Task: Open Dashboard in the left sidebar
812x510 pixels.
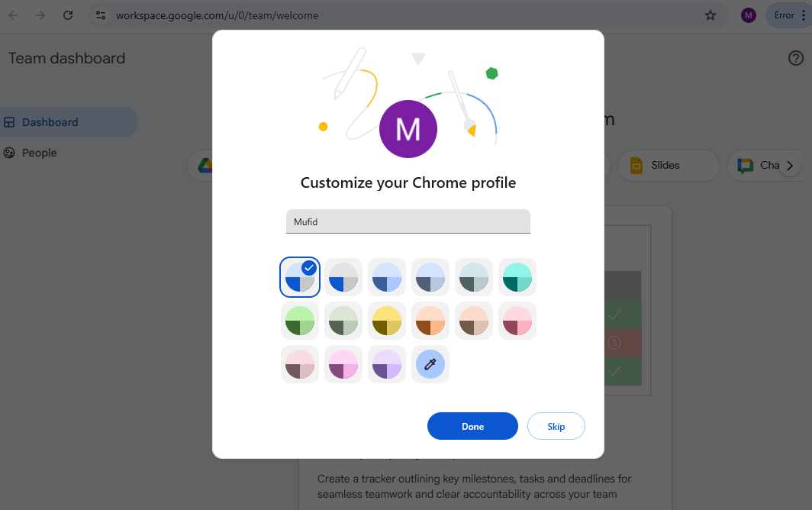Action: click(50, 122)
